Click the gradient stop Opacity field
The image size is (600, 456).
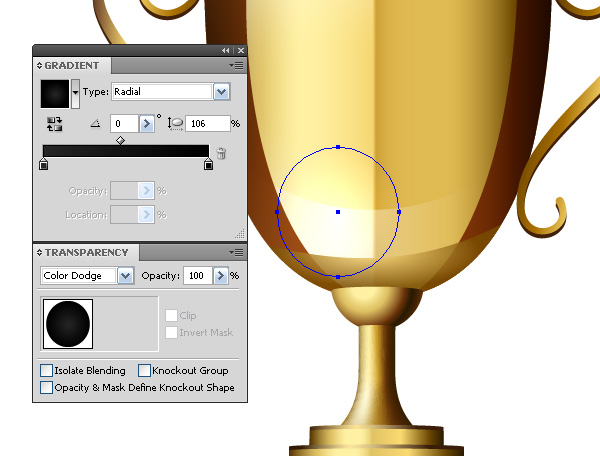point(124,191)
